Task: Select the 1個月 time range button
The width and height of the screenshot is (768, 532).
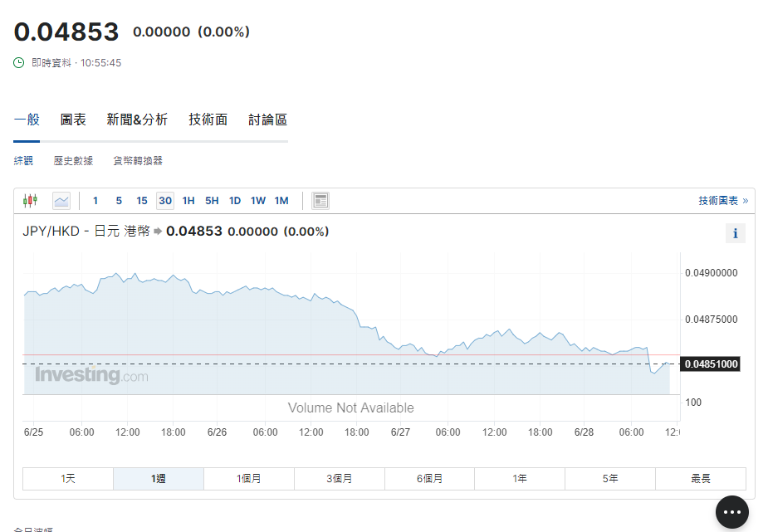Action: [x=248, y=479]
